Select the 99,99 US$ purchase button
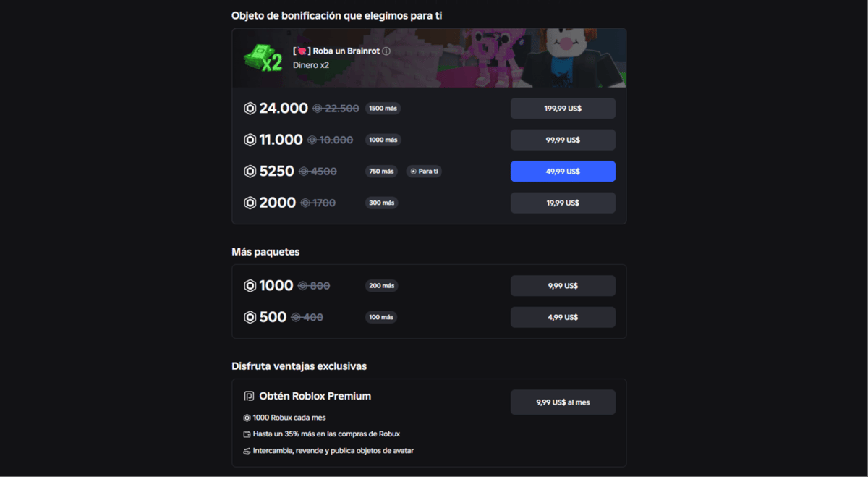The image size is (868, 477). pyautogui.click(x=563, y=140)
